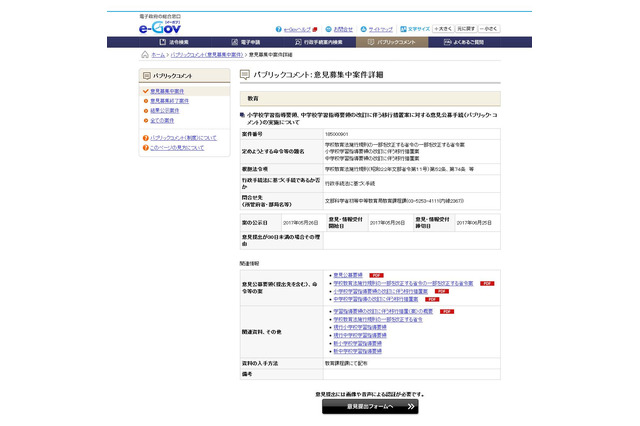
Task: Reset text size with 元に戻す button
Action: click(466, 29)
